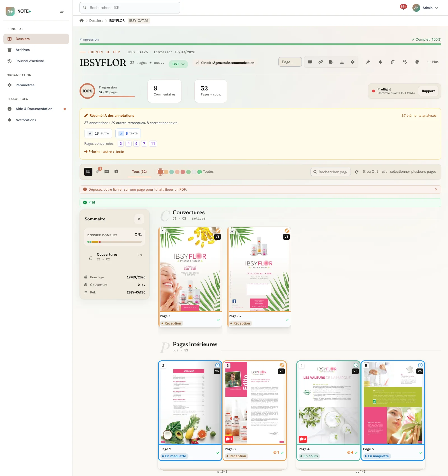This screenshot has width=448, height=476.
Task: Click the IBSYFLOR breadcrumb link
Action: tap(117, 21)
